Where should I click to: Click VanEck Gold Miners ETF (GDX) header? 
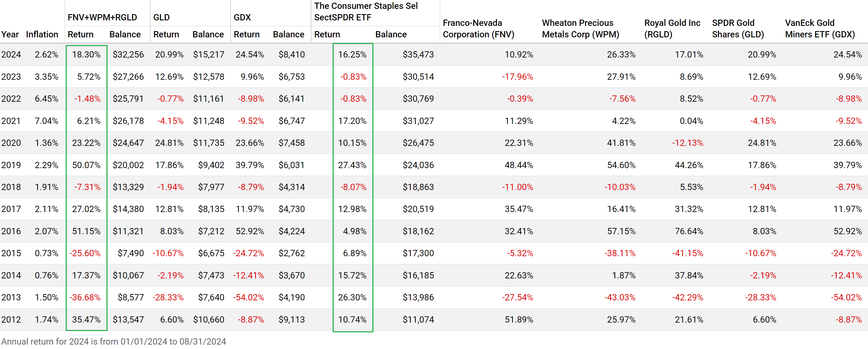819,29
